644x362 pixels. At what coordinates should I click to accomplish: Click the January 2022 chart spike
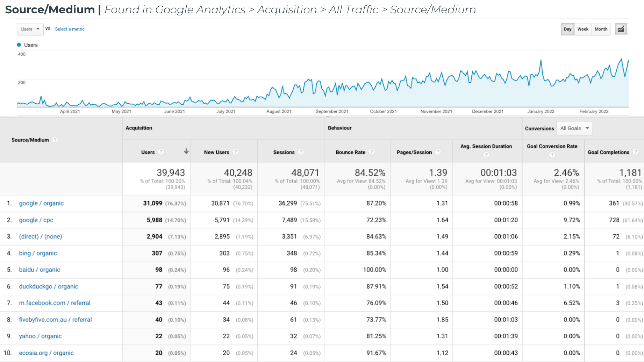coord(541,61)
